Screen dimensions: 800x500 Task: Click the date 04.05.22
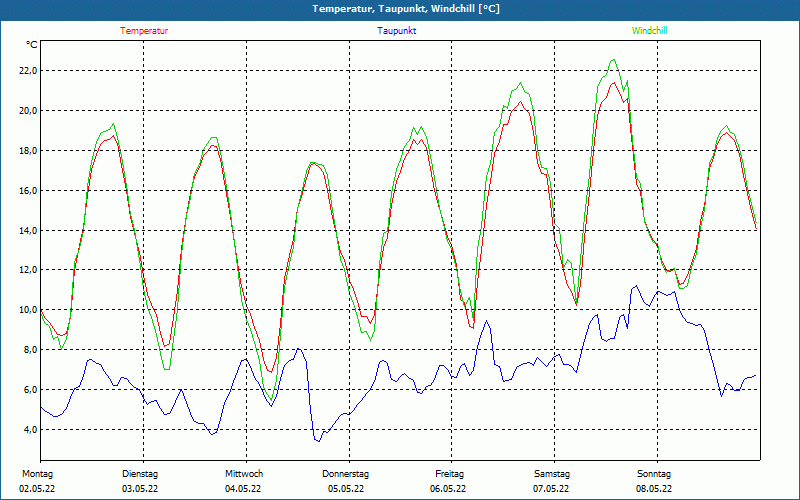click(243, 489)
